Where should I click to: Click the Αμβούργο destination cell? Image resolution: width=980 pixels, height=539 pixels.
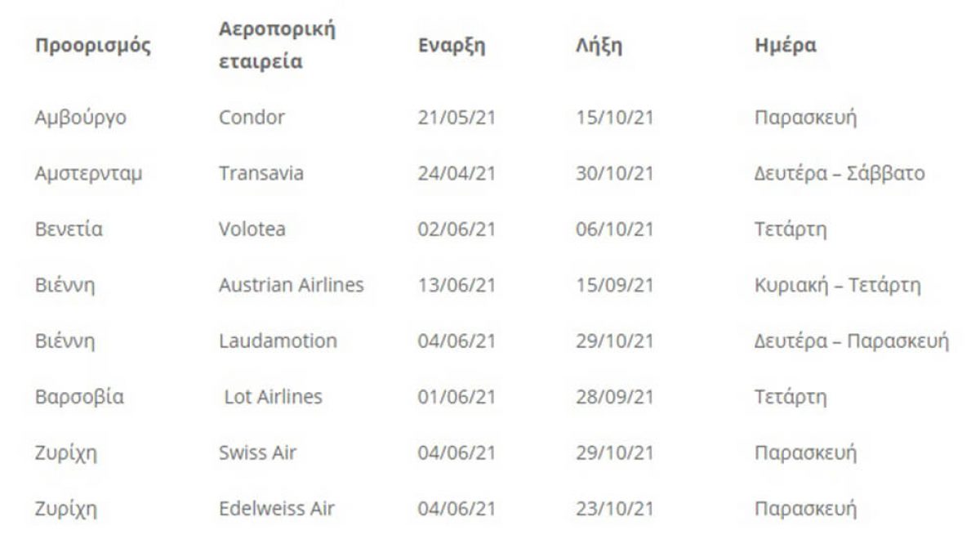tap(81, 118)
